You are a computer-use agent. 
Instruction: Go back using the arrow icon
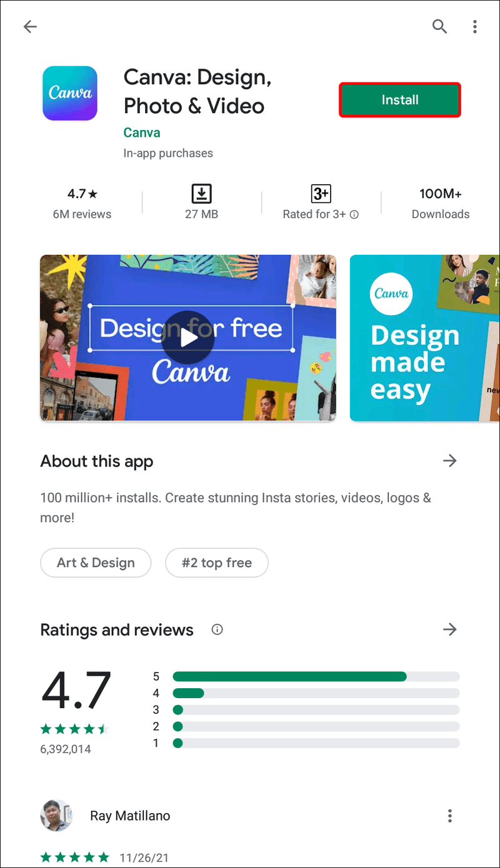tap(30, 26)
